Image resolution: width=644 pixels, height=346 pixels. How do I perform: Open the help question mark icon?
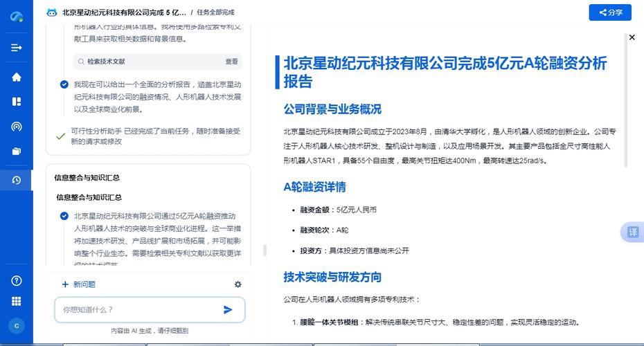(17, 281)
